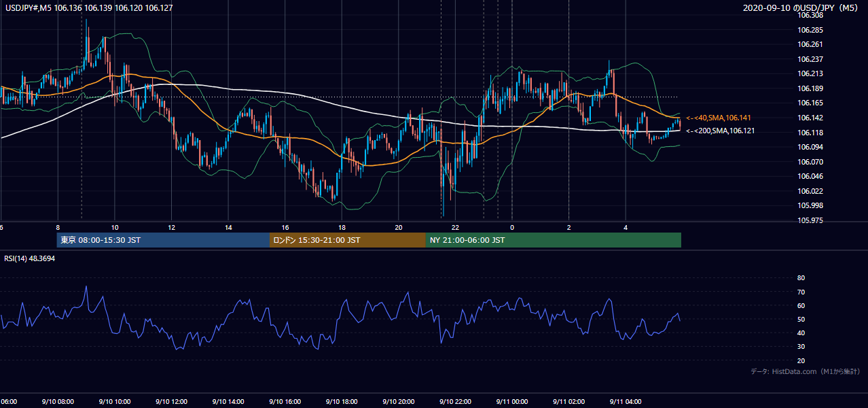Click the 2020-09-10 USD/JPY (M5) chart title
The height and width of the screenshot is (408, 868).
click(x=801, y=8)
